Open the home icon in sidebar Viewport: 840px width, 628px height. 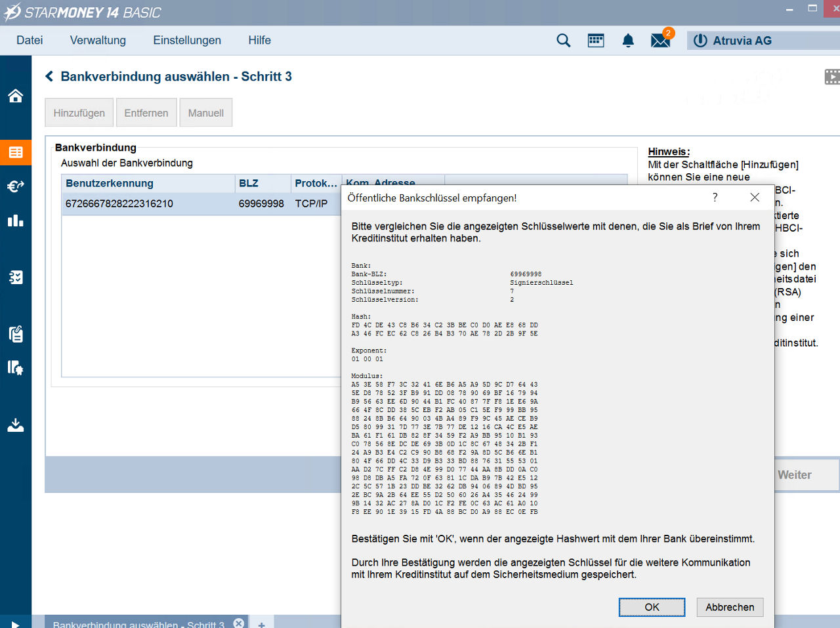click(x=16, y=96)
